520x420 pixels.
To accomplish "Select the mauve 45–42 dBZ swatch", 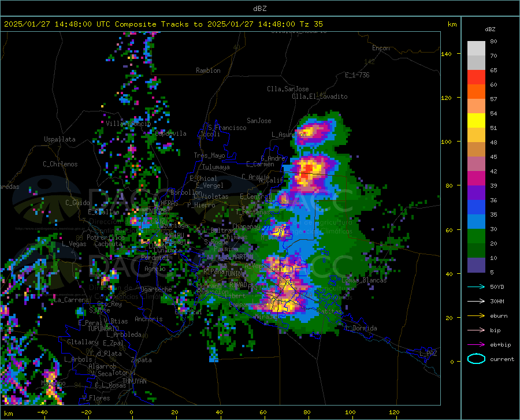I will [x=476, y=163].
